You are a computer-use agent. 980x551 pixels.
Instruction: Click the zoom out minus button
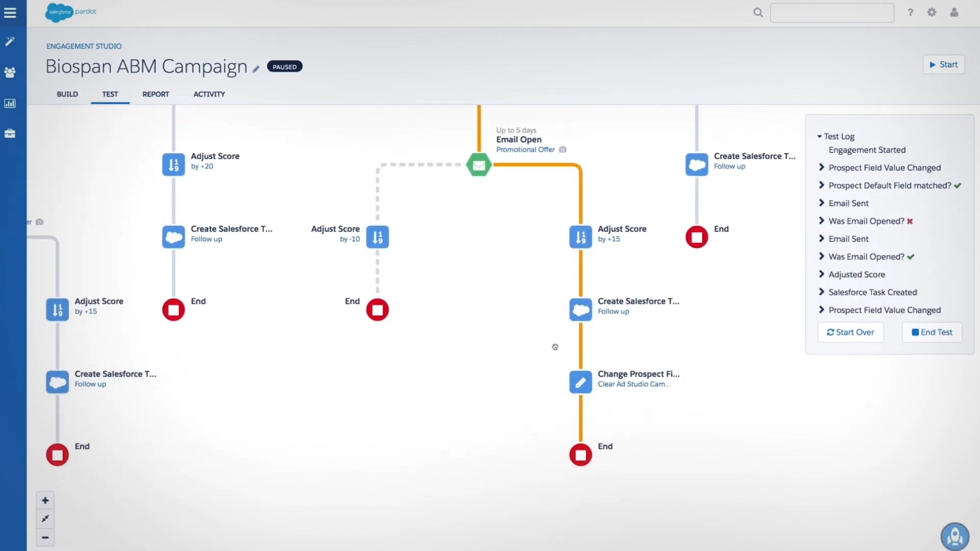[45, 537]
